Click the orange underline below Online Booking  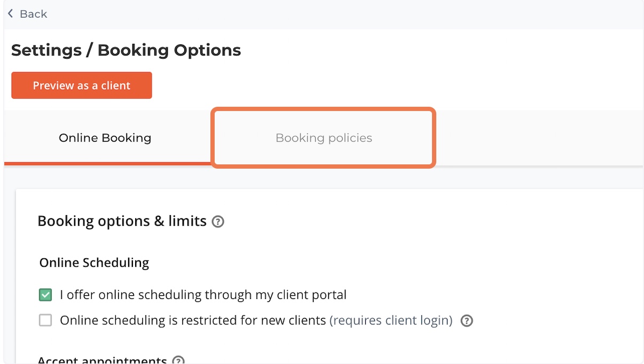107,162
